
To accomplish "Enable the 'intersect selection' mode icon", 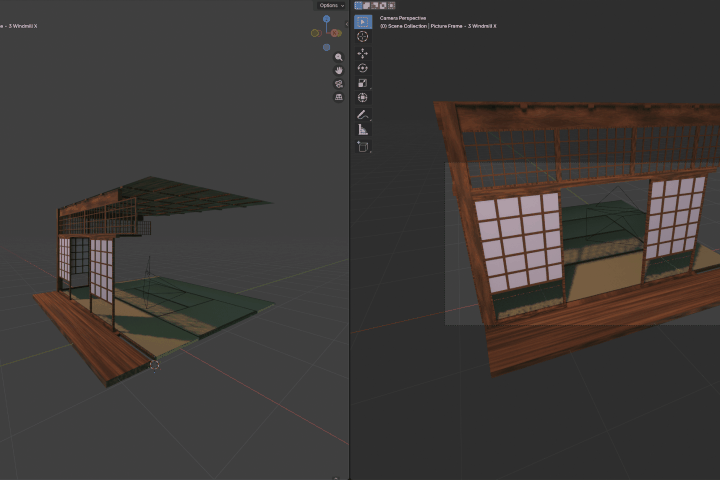I will coord(391,6).
